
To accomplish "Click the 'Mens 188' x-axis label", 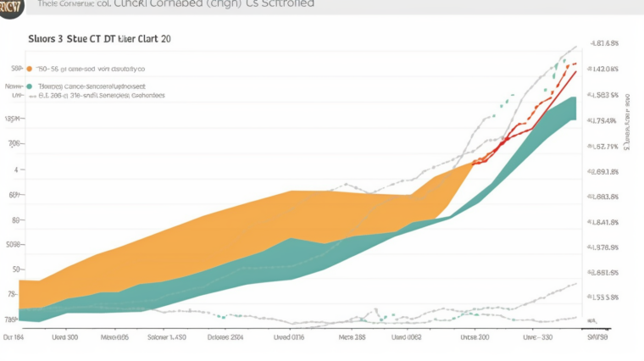I will 352,336.
